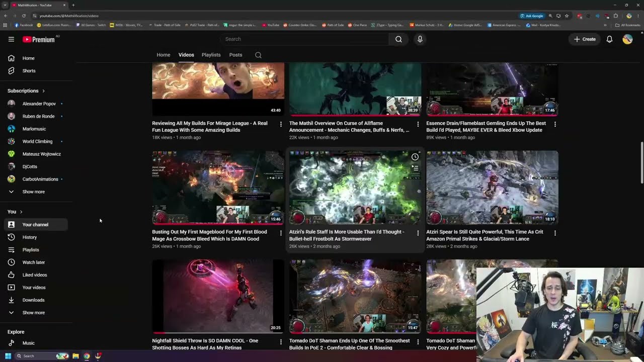The height and width of the screenshot is (362, 644).
Task: Switch to the channel's Posts tab
Action: click(235, 55)
